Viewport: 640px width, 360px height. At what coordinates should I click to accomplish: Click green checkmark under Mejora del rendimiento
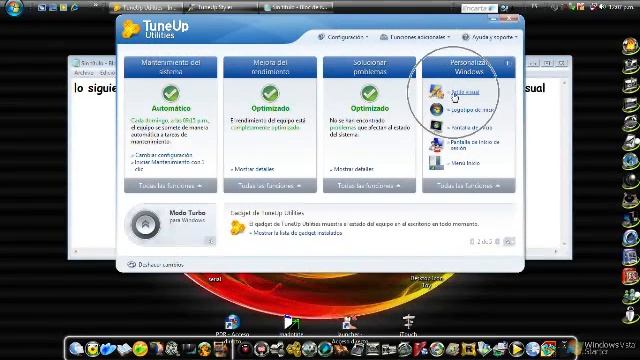tap(270, 93)
